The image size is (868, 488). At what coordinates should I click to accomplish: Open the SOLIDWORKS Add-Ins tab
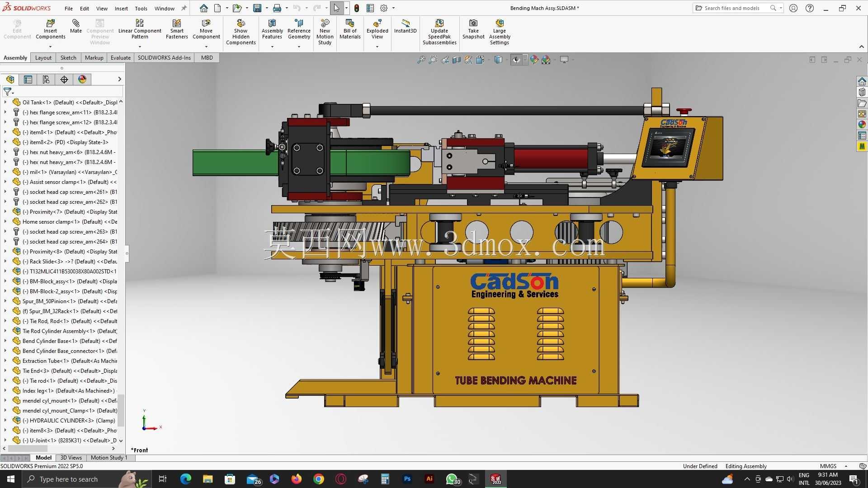(164, 58)
